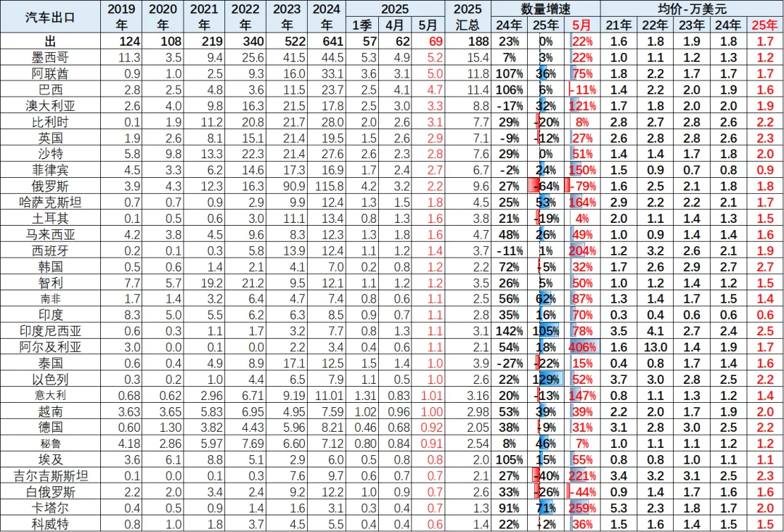Click the 阿尔及利亚 row label
Image resolution: width=784 pixels, height=532 pixels.
coord(49,347)
